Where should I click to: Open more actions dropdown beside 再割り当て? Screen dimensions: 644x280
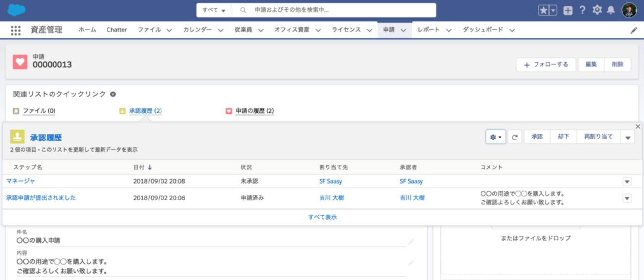pyautogui.click(x=627, y=137)
